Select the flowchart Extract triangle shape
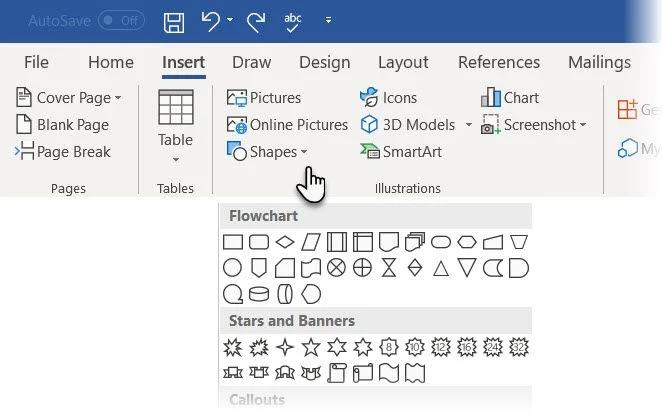 coord(441,269)
